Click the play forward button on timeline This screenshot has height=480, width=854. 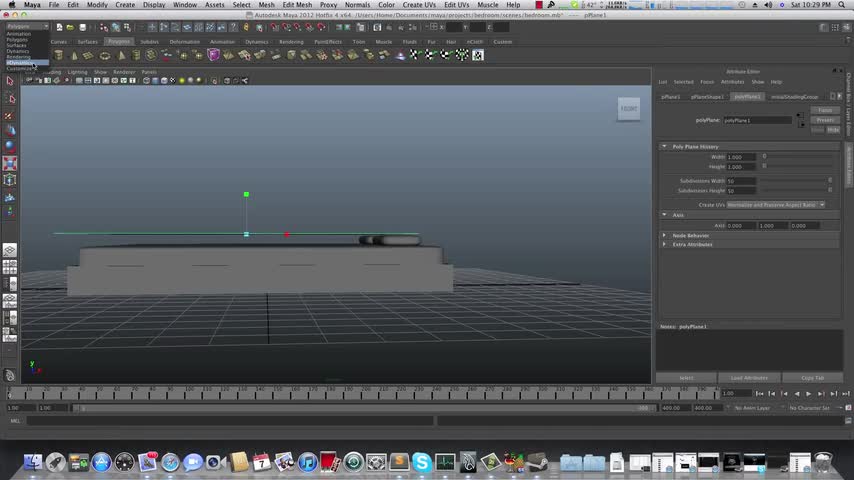pos(808,394)
